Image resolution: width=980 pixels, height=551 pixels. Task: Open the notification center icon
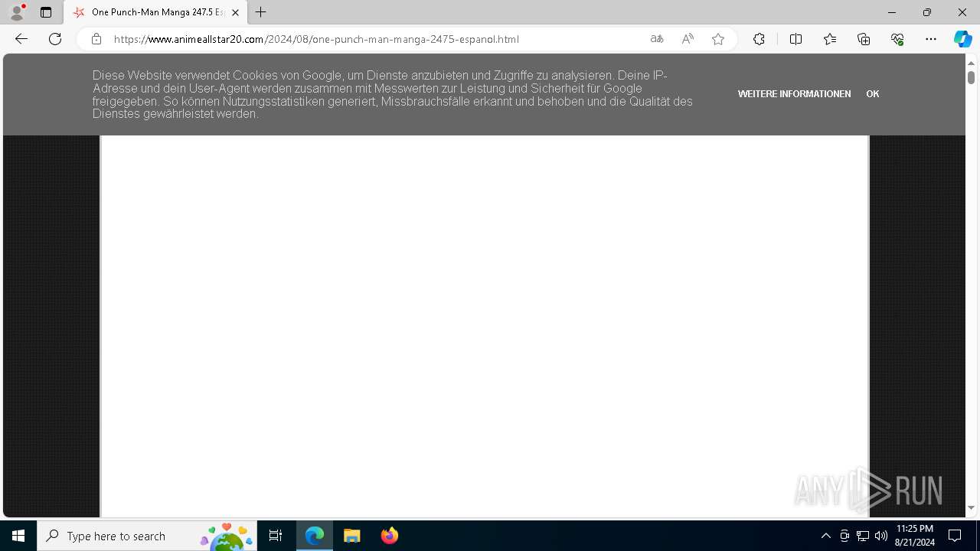tap(955, 536)
